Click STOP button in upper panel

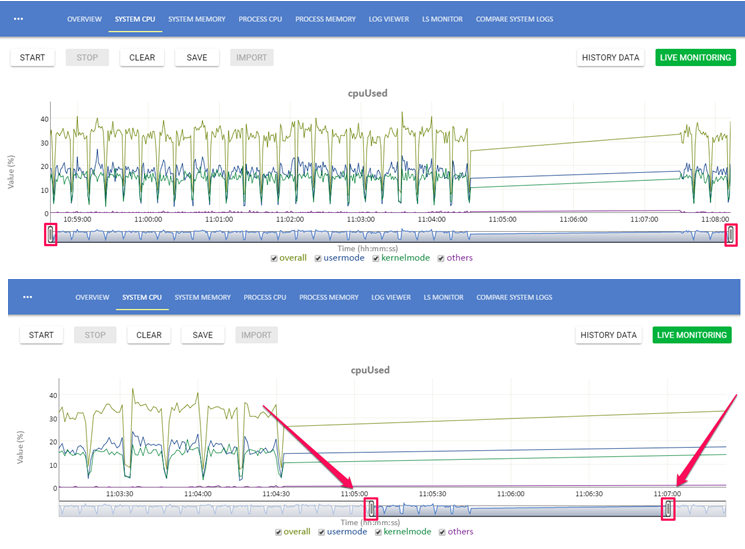[x=87, y=58]
